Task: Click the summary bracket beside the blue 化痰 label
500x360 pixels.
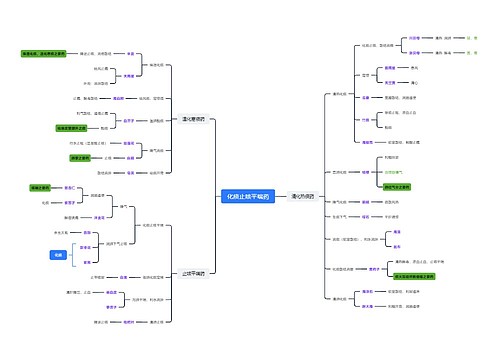Action: click(x=74, y=255)
